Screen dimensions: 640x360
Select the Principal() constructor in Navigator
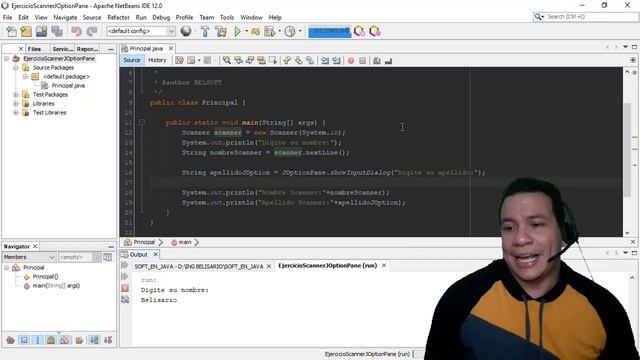[x=45, y=277]
